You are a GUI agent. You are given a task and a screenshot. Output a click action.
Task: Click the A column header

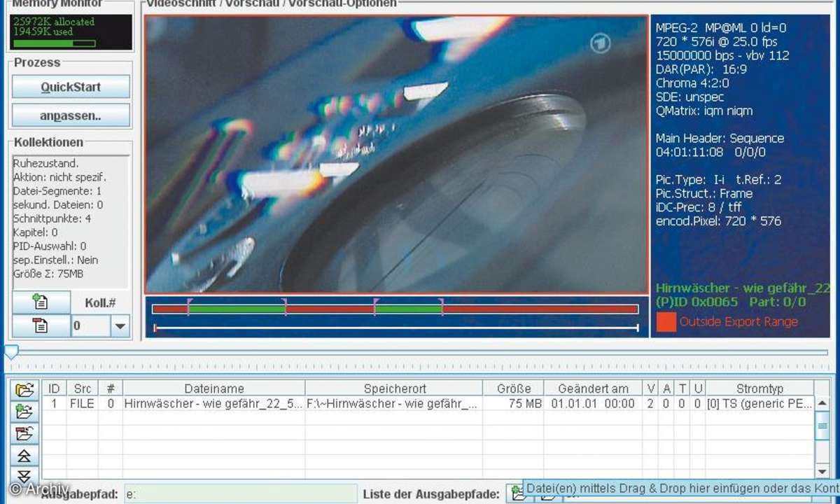pyautogui.click(x=666, y=388)
